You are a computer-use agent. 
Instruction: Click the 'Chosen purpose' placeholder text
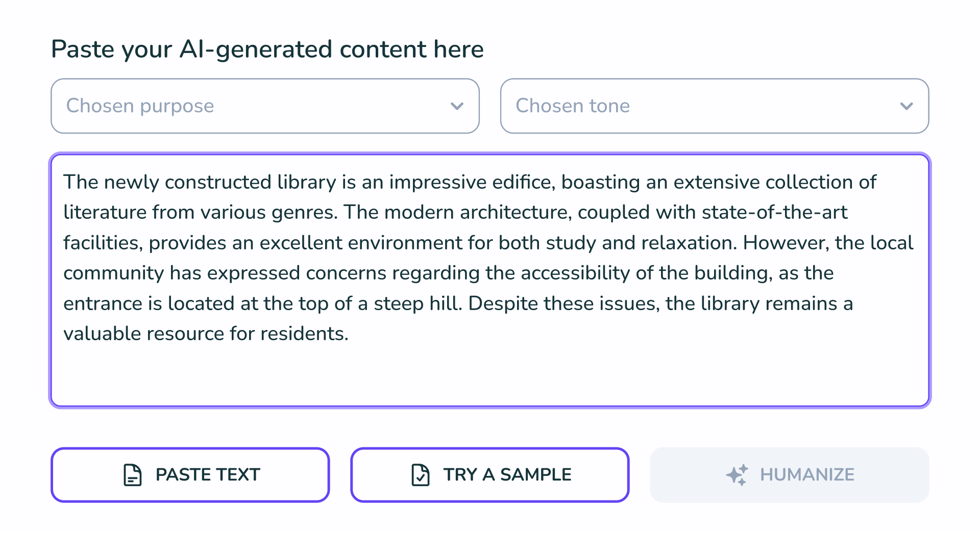[140, 106]
